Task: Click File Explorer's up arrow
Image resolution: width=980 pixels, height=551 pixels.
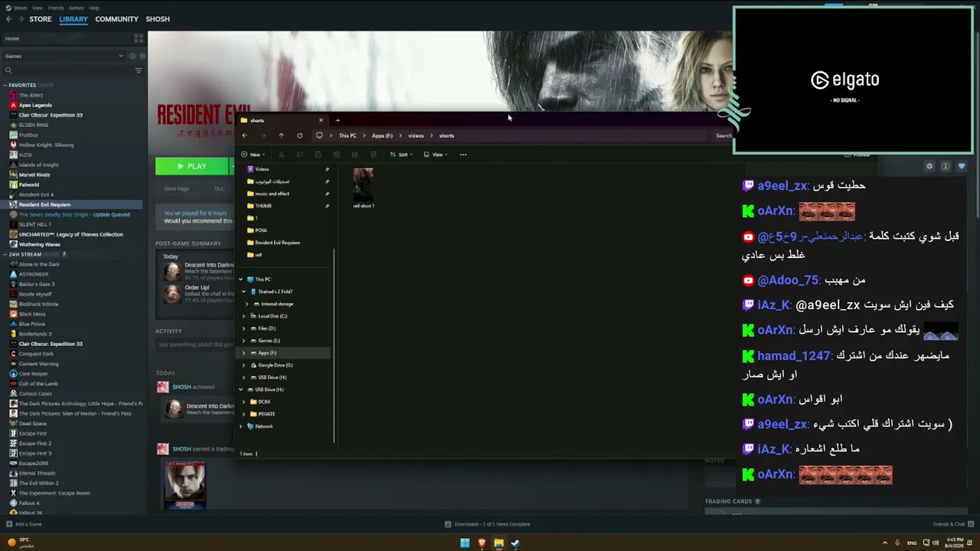Action: pos(281,135)
